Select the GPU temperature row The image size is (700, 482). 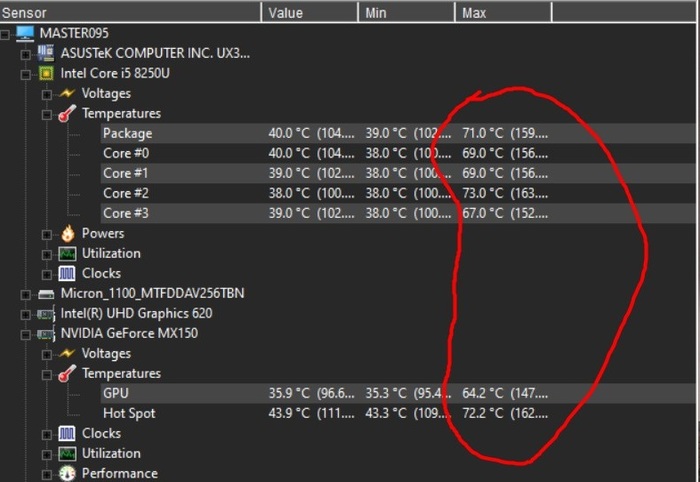click(400, 393)
